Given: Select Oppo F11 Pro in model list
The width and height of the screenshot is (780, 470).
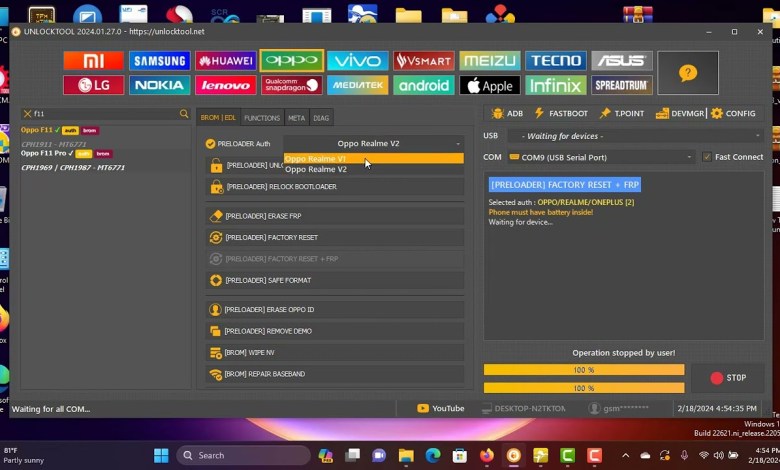Looking at the screenshot, I should [43, 153].
